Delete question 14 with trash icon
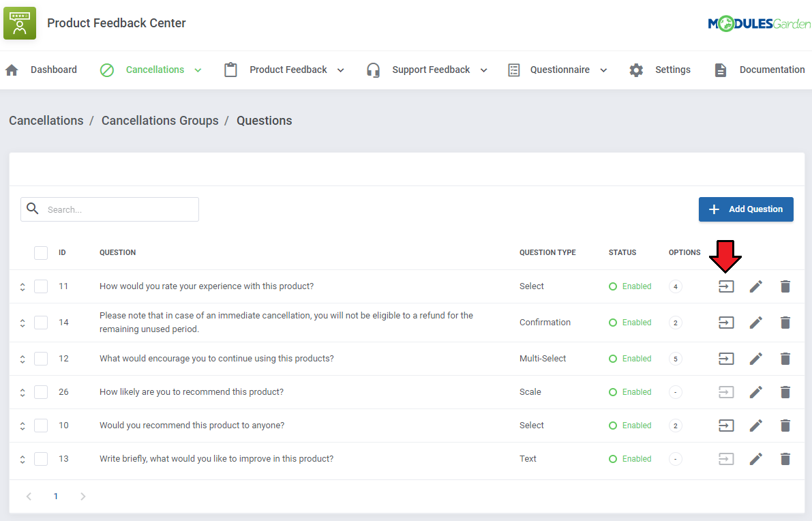812x521 pixels. coord(785,323)
